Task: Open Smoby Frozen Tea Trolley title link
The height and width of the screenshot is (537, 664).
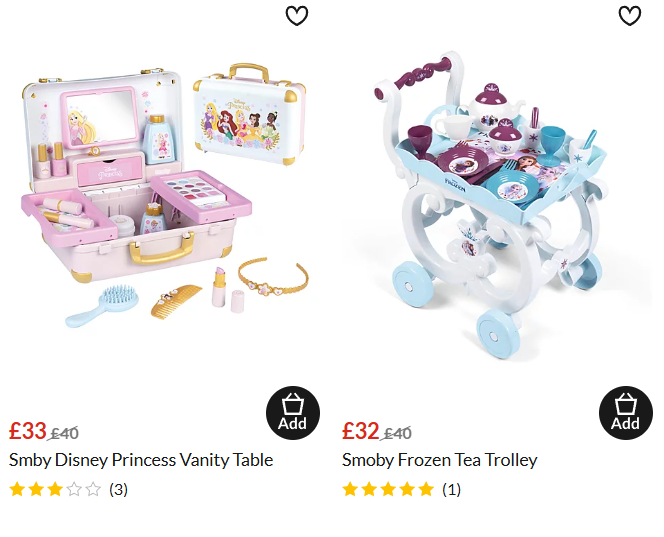Action: pyautogui.click(x=440, y=460)
